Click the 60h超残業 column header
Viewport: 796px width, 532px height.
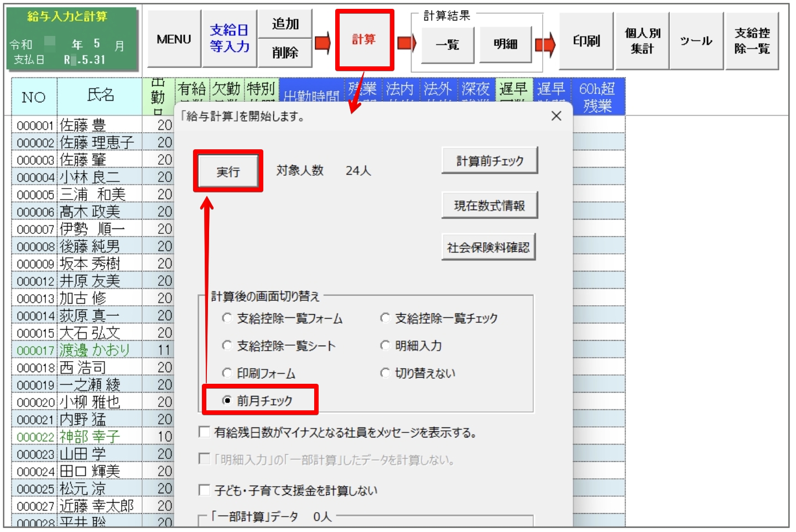(597, 97)
